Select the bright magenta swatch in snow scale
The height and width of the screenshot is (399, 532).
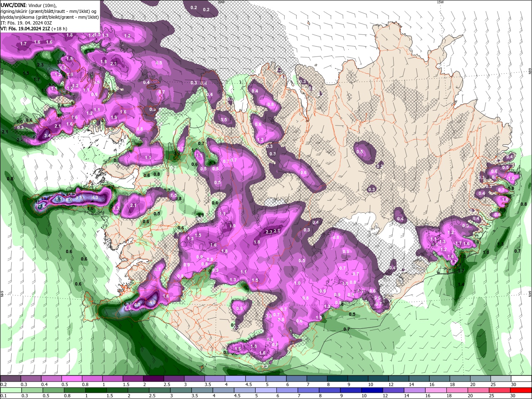point(71,379)
